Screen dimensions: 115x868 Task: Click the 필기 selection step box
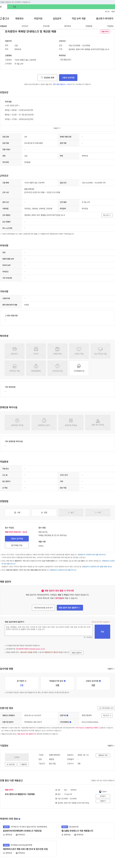tap(71, 512)
